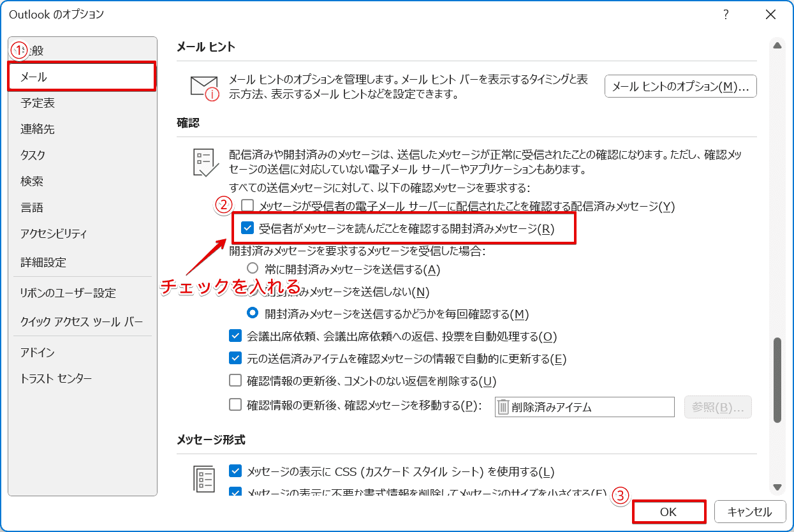This screenshot has height=532, width=794.
Task: Click the メッセージ形式 section document icon
Action: pos(205,478)
